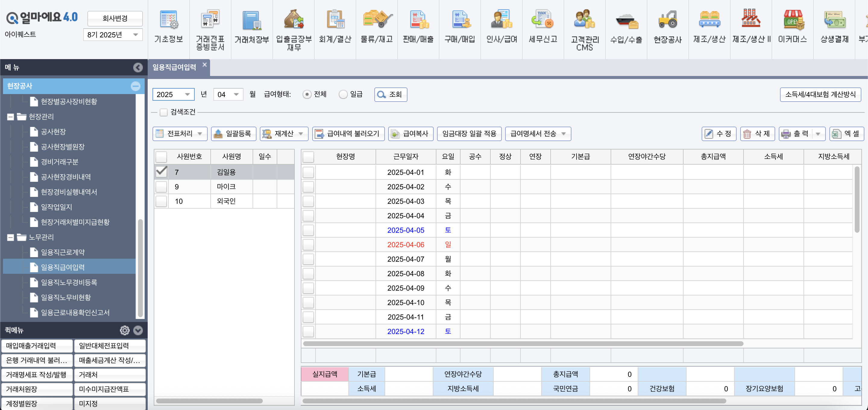Image resolution: width=868 pixels, height=410 pixels.
Task: Check the box for employee 마이크
Action: click(x=162, y=187)
